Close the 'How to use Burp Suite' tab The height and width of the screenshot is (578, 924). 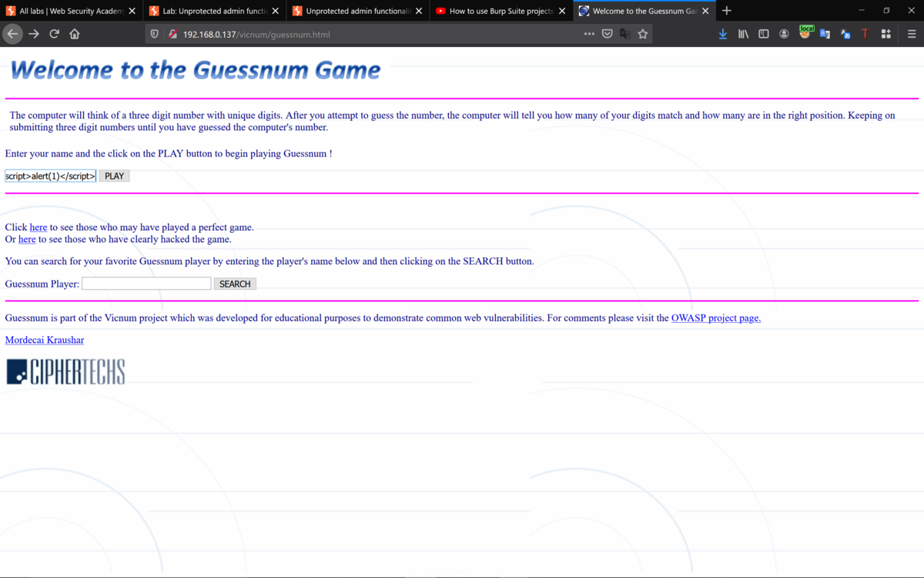click(x=562, y=11)
